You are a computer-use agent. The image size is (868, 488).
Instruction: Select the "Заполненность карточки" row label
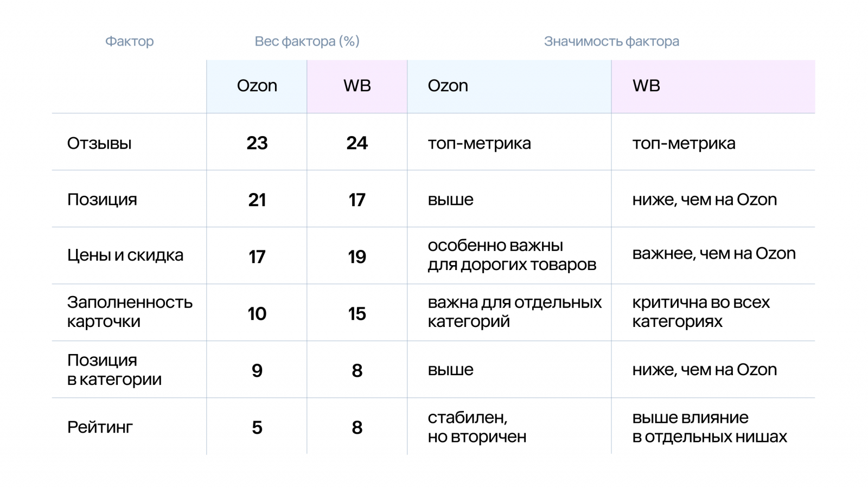[130, 312]
